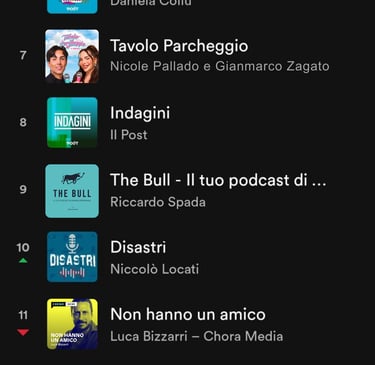Tap the partially visible top podcast cover
The width and height of the screenshot is (375, 365).
(72, 7)
